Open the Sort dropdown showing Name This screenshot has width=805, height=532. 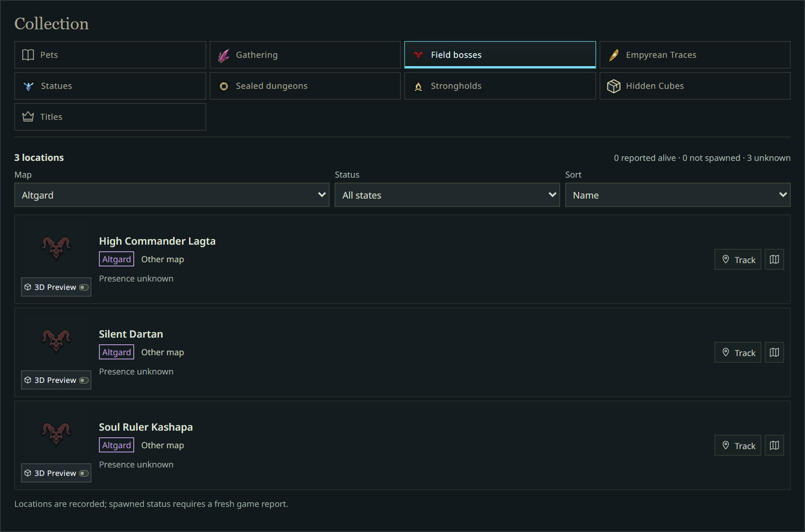click(678, 195)
